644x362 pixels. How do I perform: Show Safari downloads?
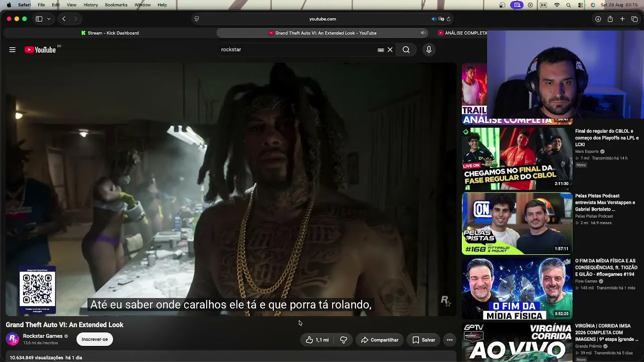coord(598,19)
